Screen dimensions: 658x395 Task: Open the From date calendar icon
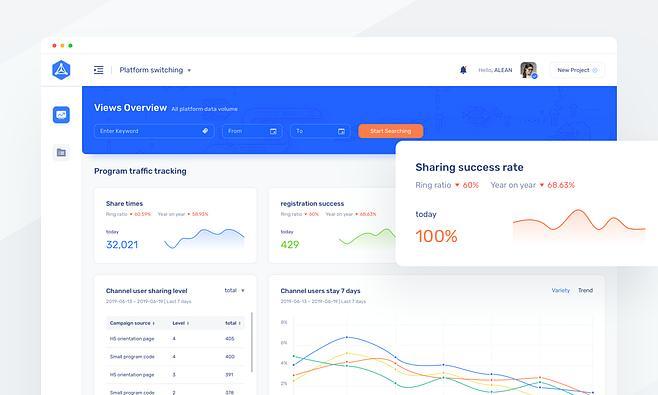pos(273,131)
